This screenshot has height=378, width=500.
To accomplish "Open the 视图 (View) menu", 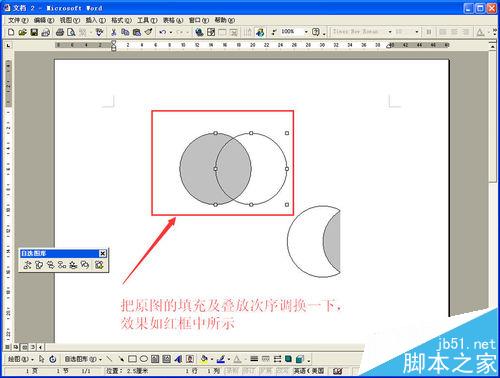I will click(x=70, y=20).
